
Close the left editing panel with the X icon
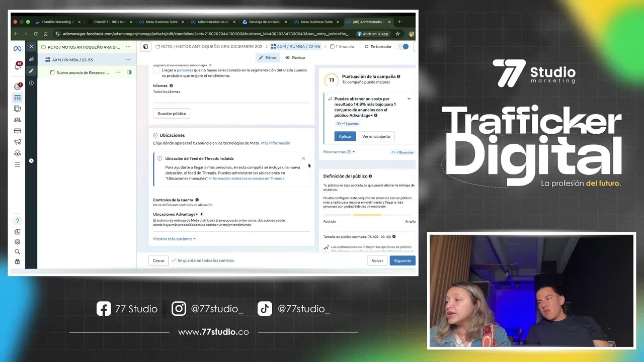point(31,46)
